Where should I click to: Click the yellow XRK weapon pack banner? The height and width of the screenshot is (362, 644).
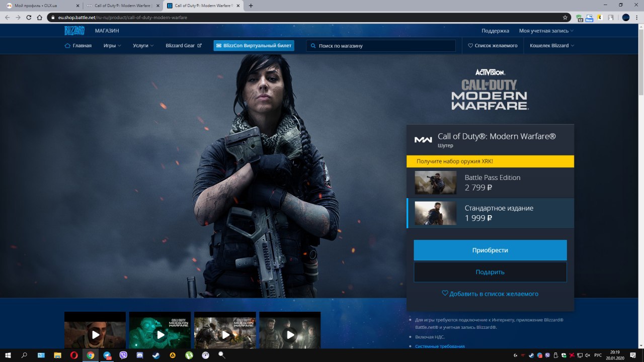click(490, 161)
